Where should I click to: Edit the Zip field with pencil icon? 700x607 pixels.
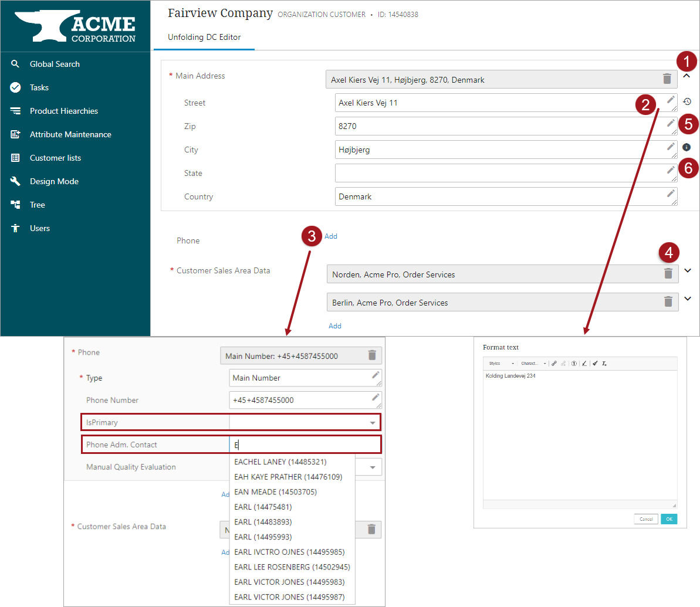tap(671, 123)
